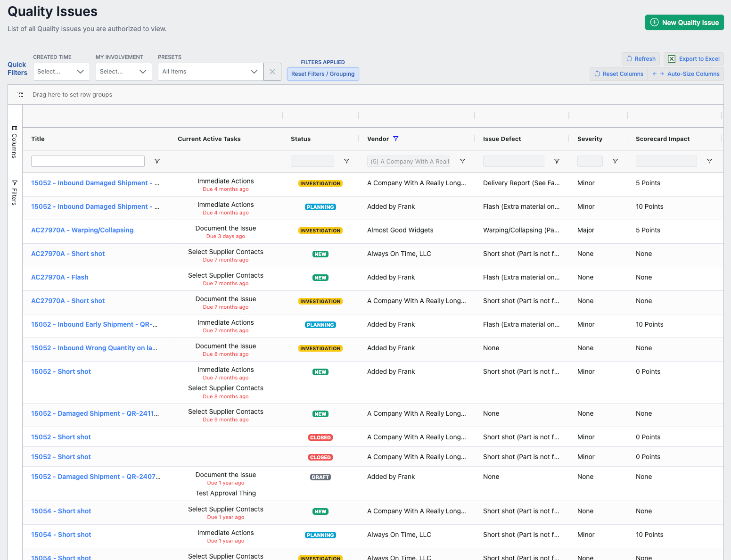This screenshot has height=560, width=731.
Task: Click the Quick Filters label
Action: pos(17,68)
